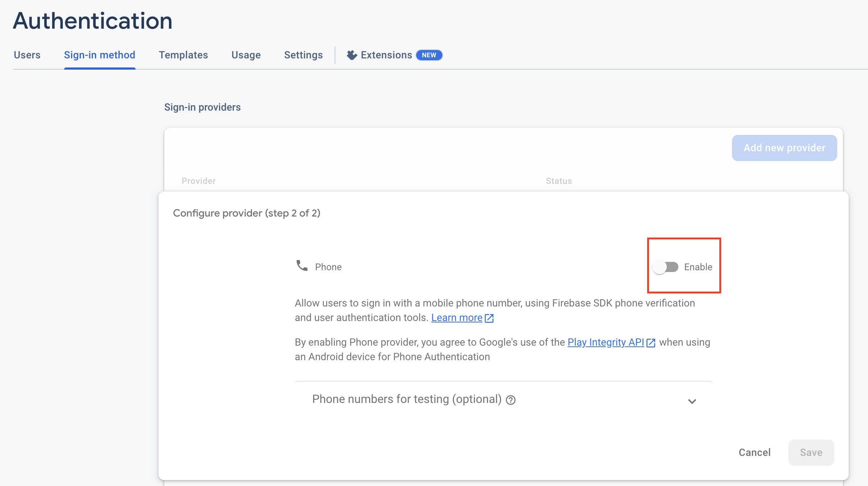
Task: Expand Phone numbers for testing panel
Action: coord(406,399)
